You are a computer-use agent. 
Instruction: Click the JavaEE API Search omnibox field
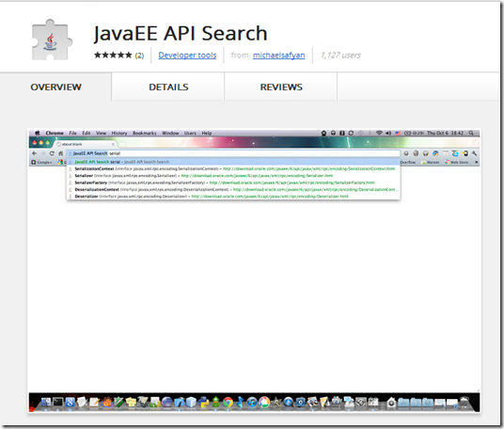pyautogui.click(x=234, y=153)
